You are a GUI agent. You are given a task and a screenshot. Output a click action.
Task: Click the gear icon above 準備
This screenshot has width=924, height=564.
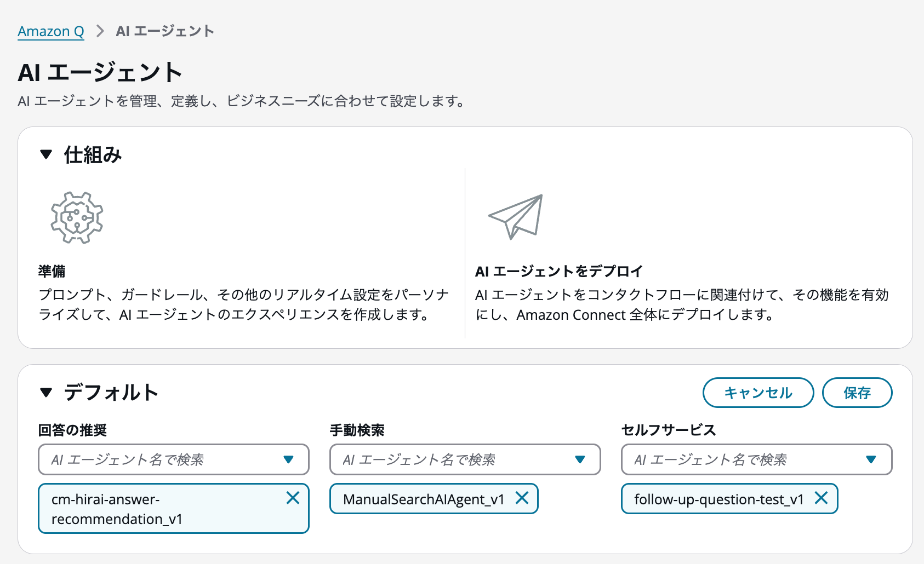point(77,217)
